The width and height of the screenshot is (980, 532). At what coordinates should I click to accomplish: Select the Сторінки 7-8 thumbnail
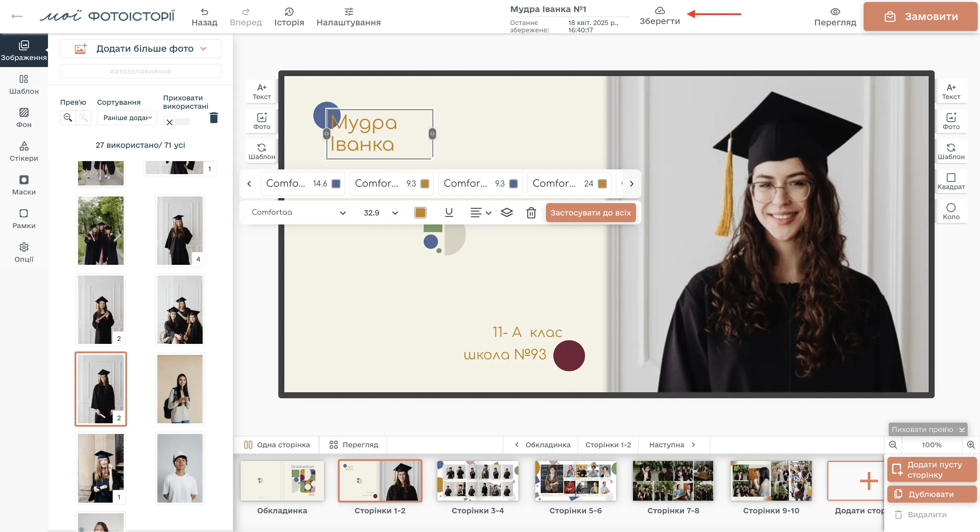coord(673,481)
